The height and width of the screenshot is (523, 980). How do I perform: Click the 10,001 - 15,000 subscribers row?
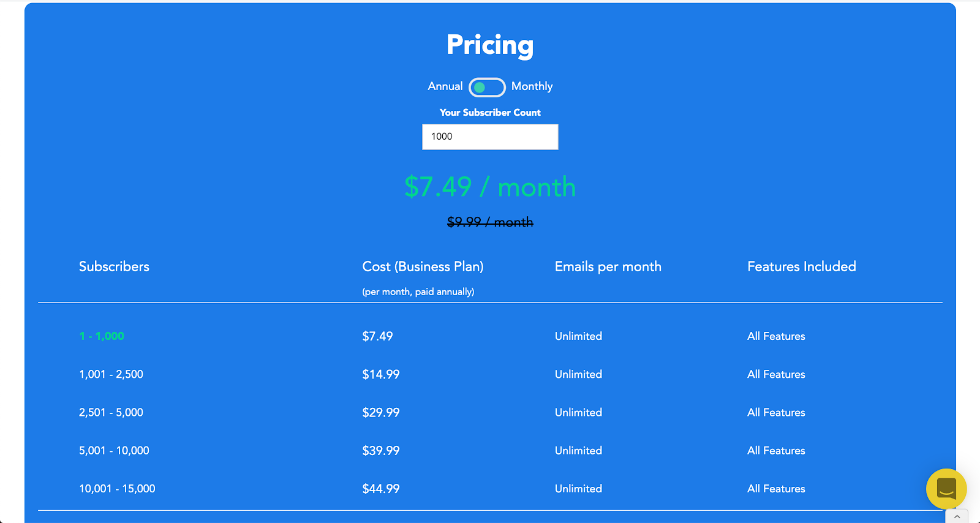click(117, 489)
